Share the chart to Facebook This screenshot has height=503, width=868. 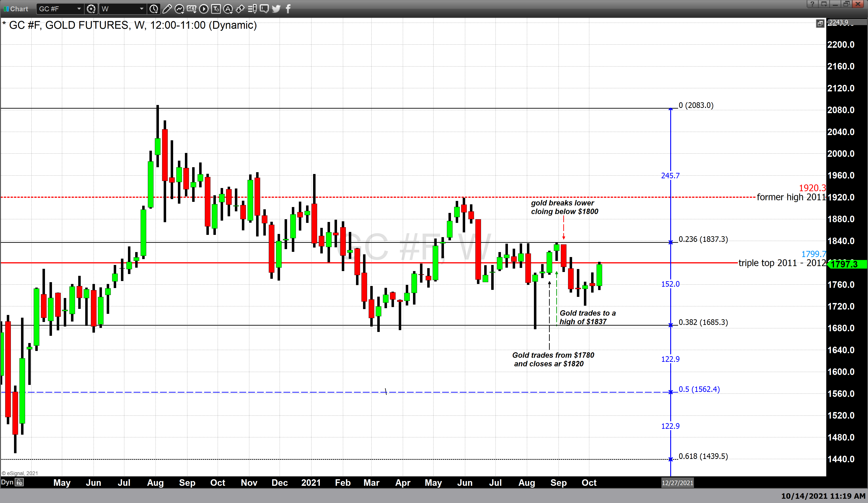pos(288,9)
